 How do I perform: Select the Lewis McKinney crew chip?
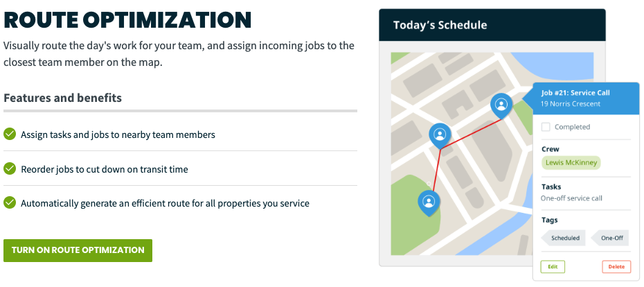[571, 162]
